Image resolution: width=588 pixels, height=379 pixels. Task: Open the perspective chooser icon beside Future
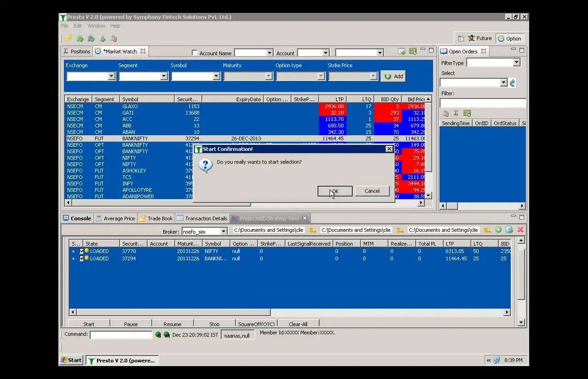[x=461, y=38]
